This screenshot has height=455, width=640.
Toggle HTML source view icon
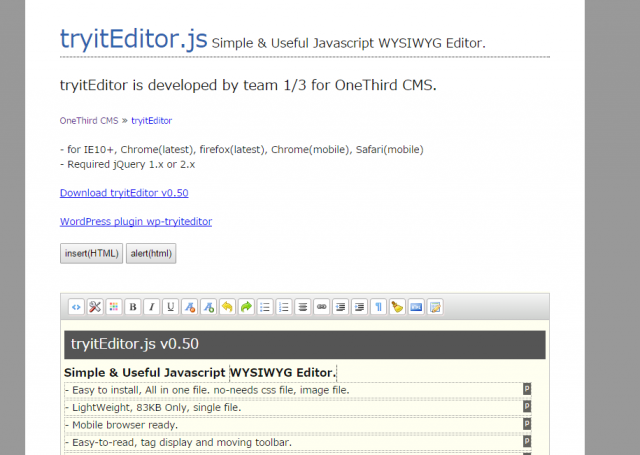point(76,307)
